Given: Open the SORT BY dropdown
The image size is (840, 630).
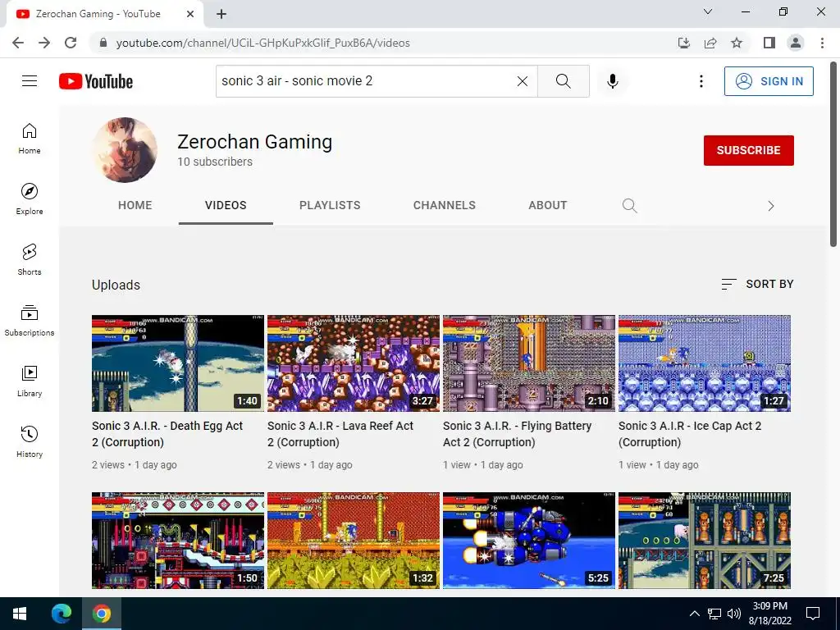Looking at the screenshot, I should coord(757,284).
